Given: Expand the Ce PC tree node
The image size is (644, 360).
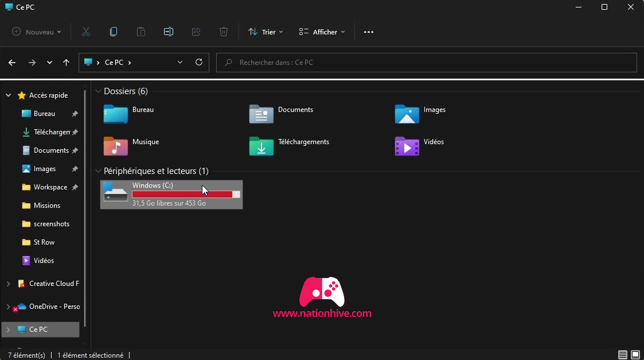Looking at the screenshot, I should pyautogui.click(x=8, y=330).
